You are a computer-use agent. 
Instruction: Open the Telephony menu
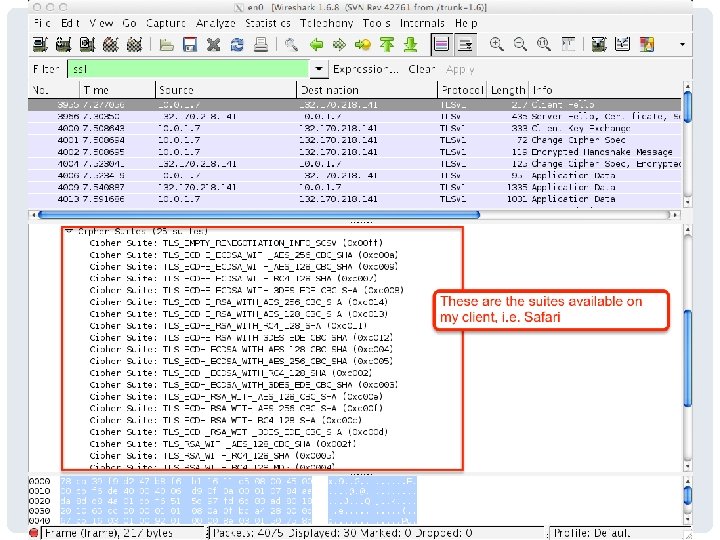[326, 23]
